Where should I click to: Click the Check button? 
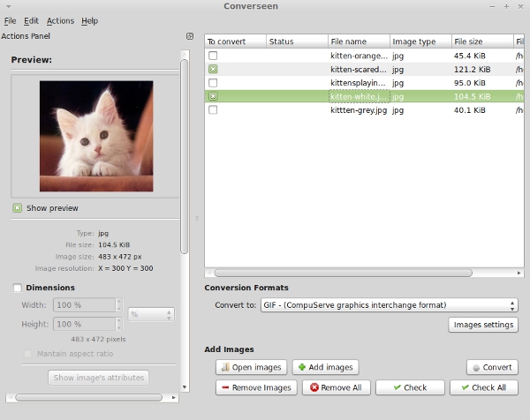[x=410, y=387]
